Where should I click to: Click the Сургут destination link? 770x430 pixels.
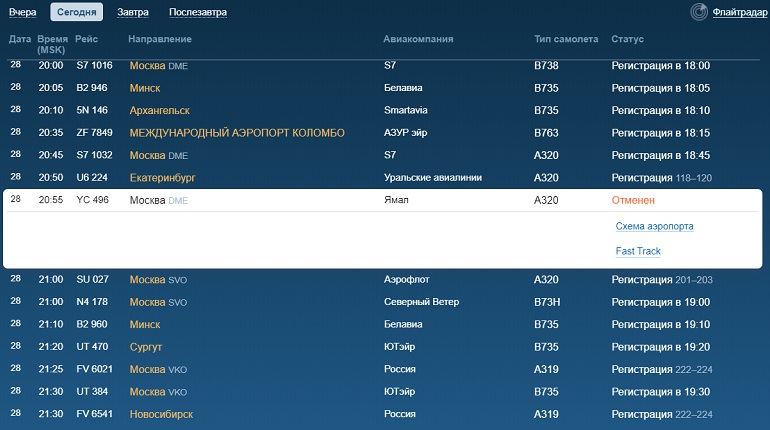146,347
